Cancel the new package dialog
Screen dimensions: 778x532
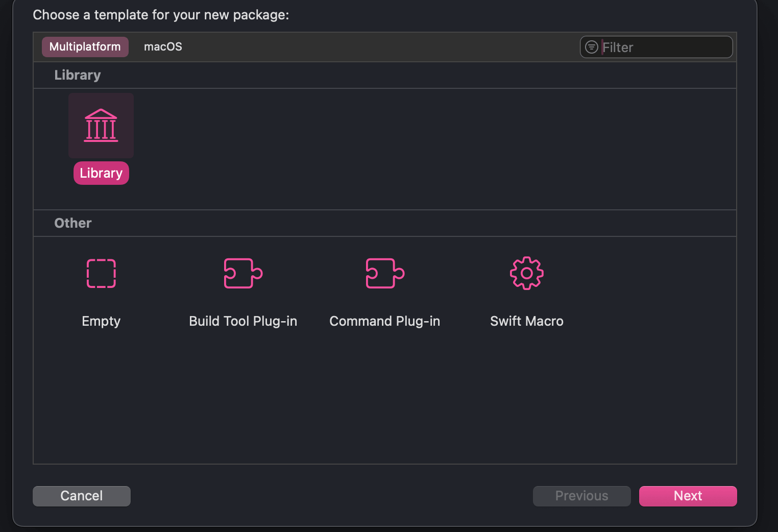click(82, 496)
